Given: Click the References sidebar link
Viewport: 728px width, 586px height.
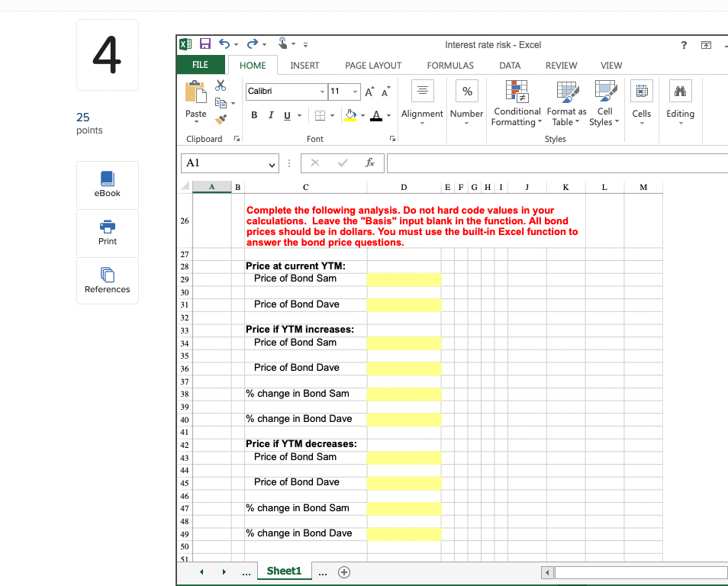Looking at the screenshot, I should point(107,281).
